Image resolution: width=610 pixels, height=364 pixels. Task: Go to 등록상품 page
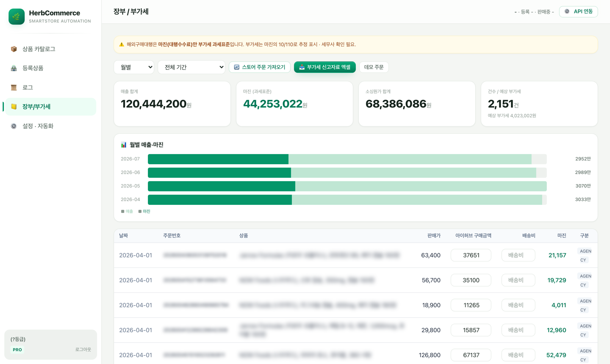pyautogui.click(x=50, y=68)
